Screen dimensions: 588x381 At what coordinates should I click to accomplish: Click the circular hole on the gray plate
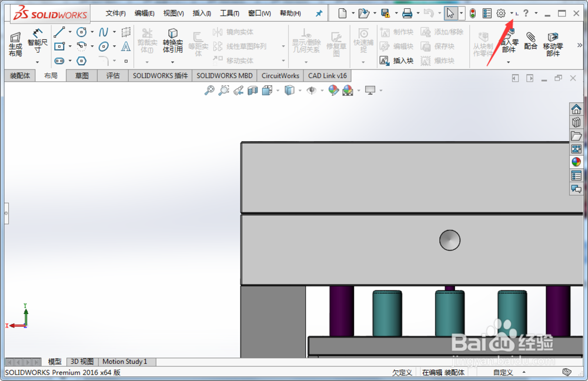(x=450, y=240)
